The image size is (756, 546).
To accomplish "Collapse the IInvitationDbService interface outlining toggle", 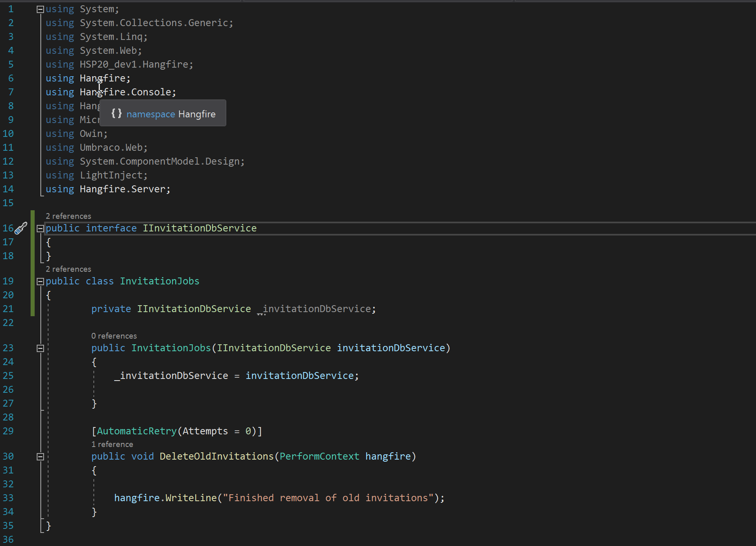I will click(40, 229).
